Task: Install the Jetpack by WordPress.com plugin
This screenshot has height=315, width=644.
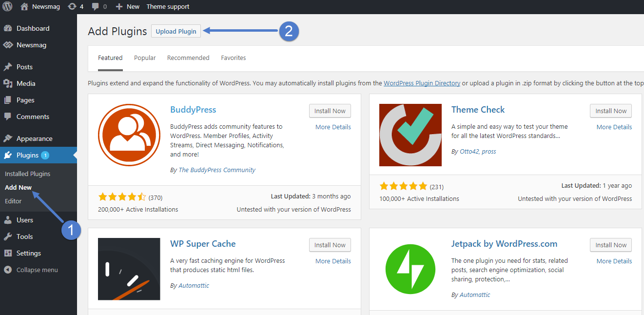Action: coord(611,245)
